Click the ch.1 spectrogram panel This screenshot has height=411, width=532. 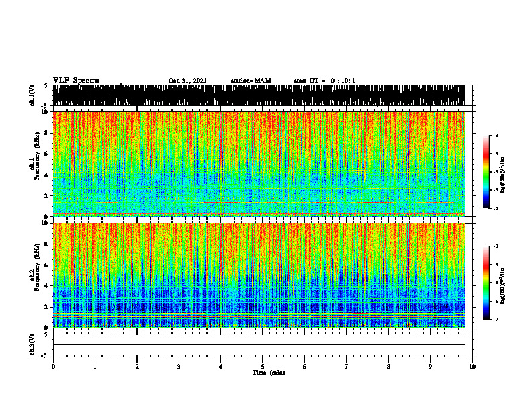click(x=259, y=164)
